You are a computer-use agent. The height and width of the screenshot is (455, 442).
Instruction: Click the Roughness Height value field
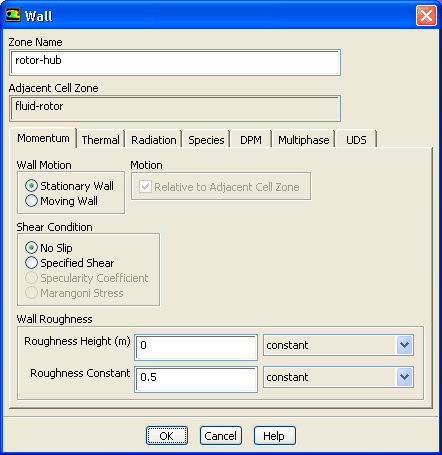click(196, 348)
